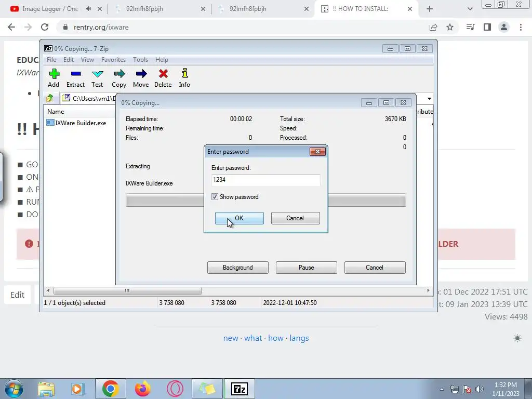Open the Edit menu in 7-Zip

tap(68, 60)
